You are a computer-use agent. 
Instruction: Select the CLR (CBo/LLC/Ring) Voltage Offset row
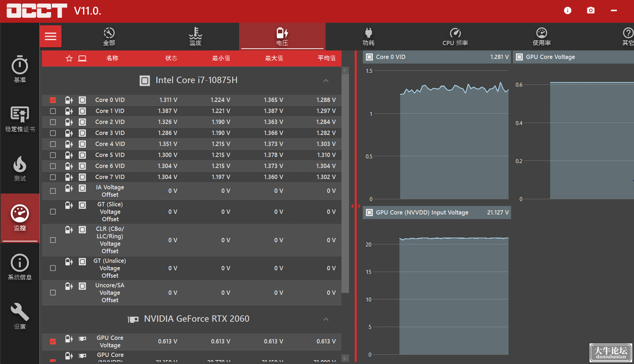(x=192, y=240)
